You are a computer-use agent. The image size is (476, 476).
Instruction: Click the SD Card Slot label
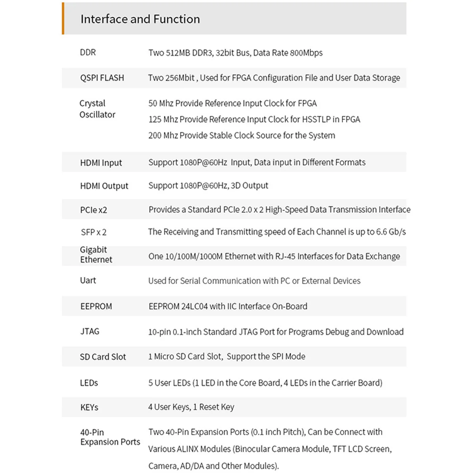[103, 357]
